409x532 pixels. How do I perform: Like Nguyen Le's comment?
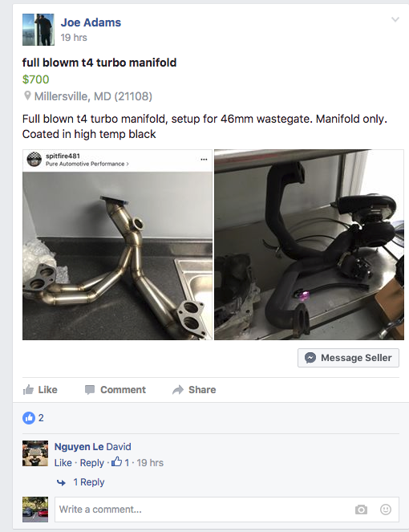(x=63, y=463)
